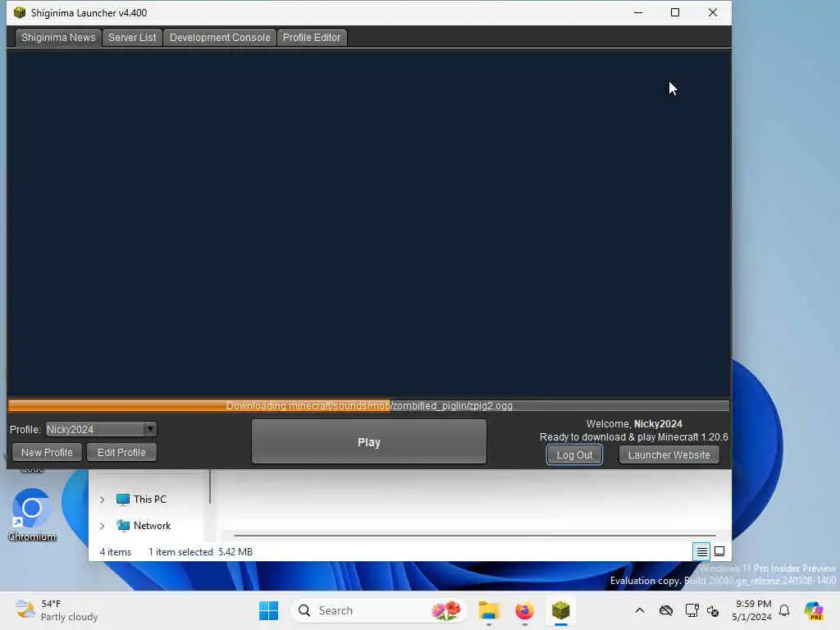Open the Shiginima News tab
The width and height of the screenshot is (840, 630).
[58, 38]
